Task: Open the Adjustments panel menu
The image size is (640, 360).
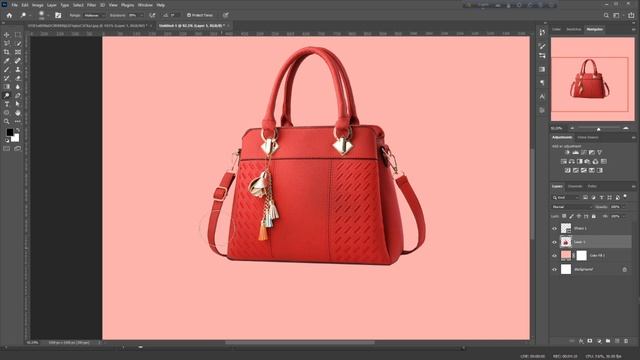Action: coord(633,138)
